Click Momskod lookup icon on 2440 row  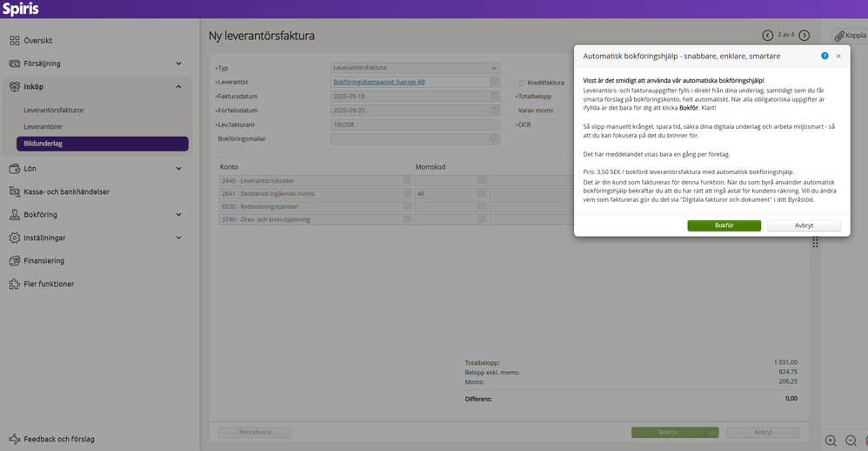click(x=482, y=180)
